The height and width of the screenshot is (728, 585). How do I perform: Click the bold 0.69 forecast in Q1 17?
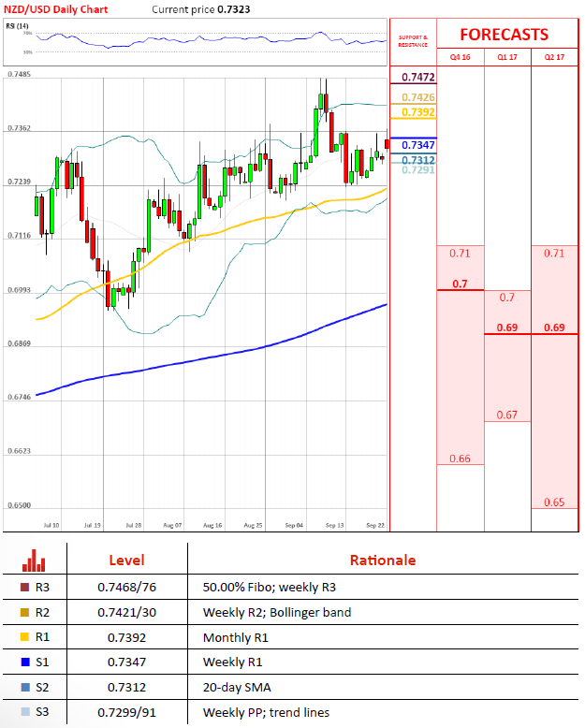[x=507, y=328]
